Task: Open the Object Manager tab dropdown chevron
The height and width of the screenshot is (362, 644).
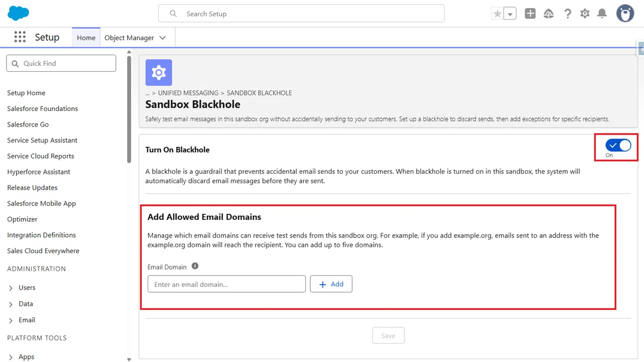Action: point(163,38)
